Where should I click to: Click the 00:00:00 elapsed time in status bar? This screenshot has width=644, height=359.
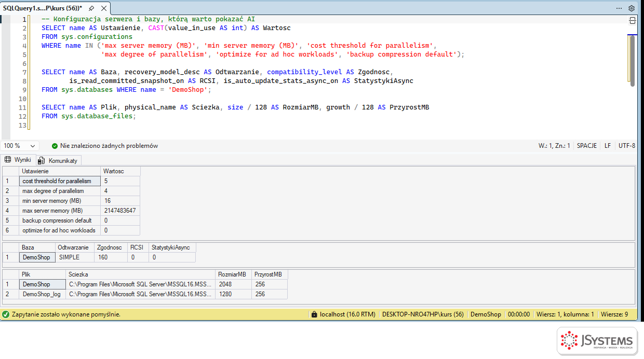click(519, 314)
